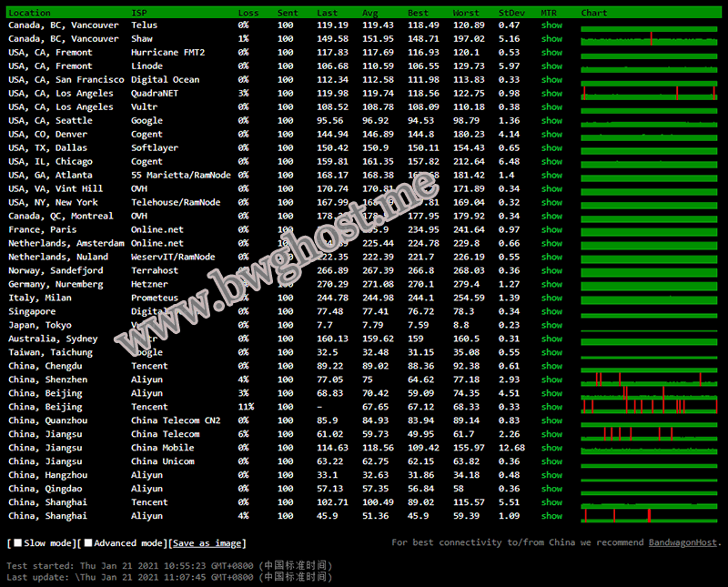The width and height of the screenshot is (728, 587).
Task: Show MTR for Fremont Hurricane FMT2
Action: (551, 53)
